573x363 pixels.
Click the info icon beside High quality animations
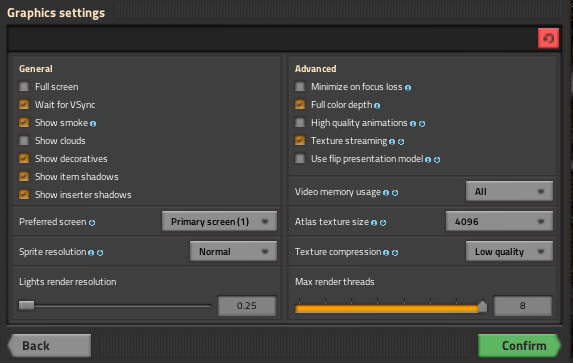413,124
